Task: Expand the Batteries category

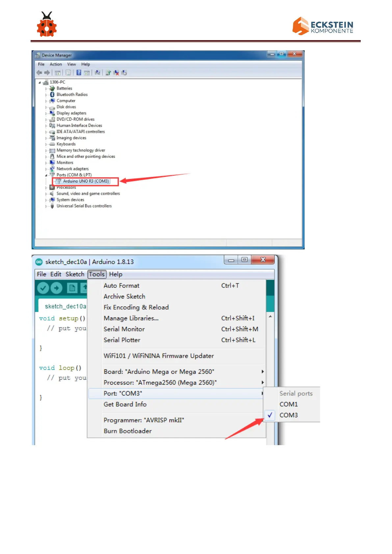Action: click(46, 88)
